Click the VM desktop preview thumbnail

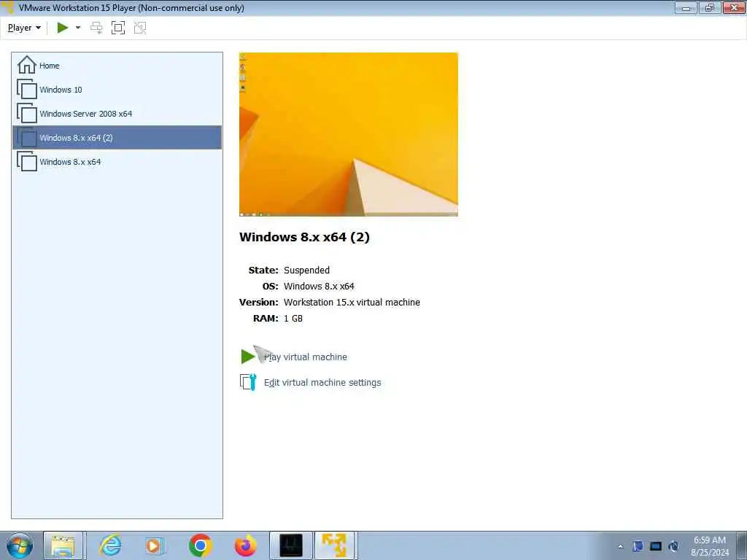[348, 134]
